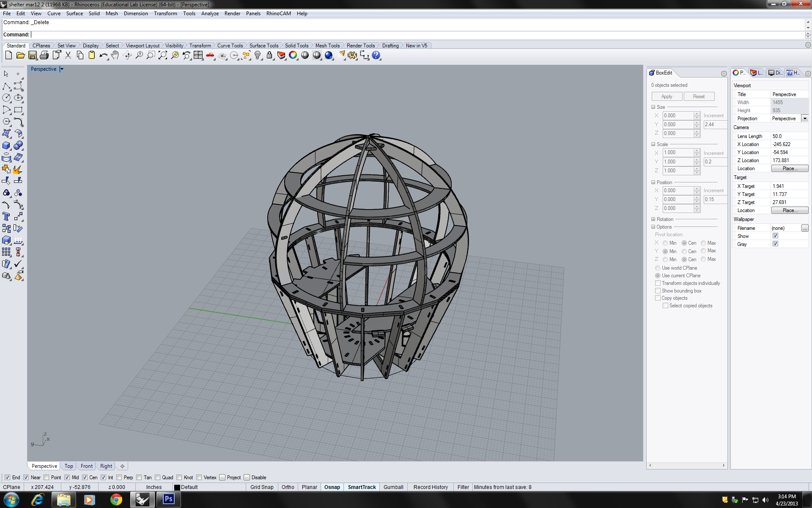The image size is (812, 508).
Task: Click the Zoom Extents icon
Action: click(x=163, y=55)
